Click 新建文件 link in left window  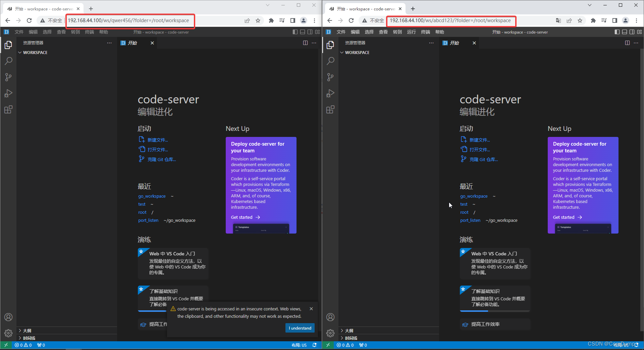[x=158, y=140]
